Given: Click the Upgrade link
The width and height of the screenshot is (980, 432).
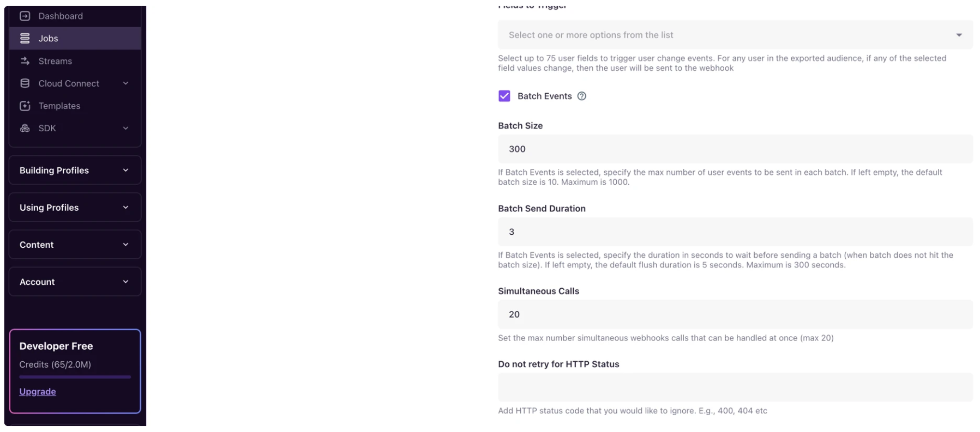Looking at the screenshot, I should [x=38, y=391].
